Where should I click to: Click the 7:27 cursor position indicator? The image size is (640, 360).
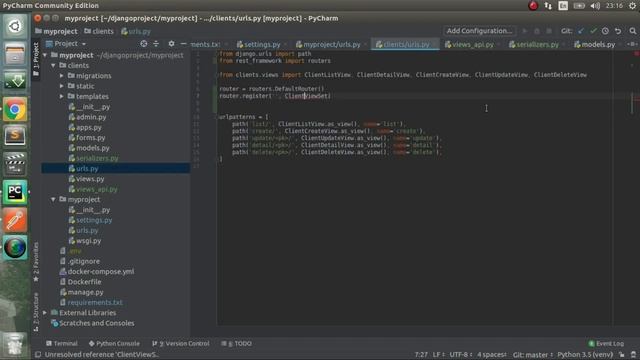[421, 354]
